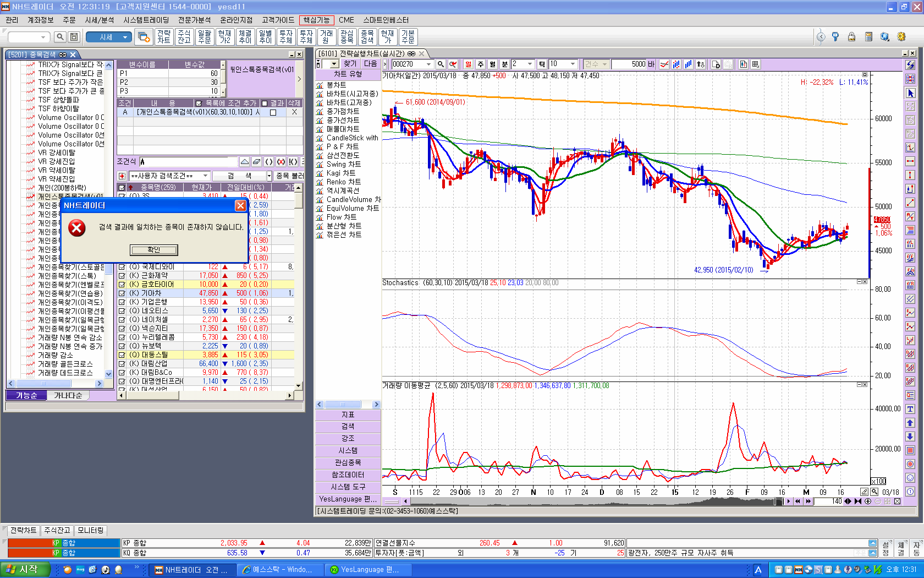Select 거래량 골든크로스 in the condition tree
Viewport: 924px width, 578px height.
[x=65, y=364]
